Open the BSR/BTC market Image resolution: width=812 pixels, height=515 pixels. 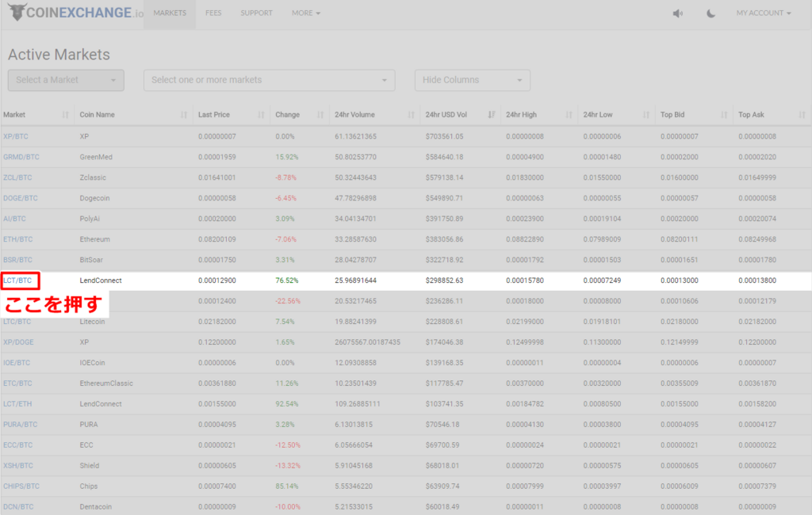pyautogui.click(x=17, y=260)
